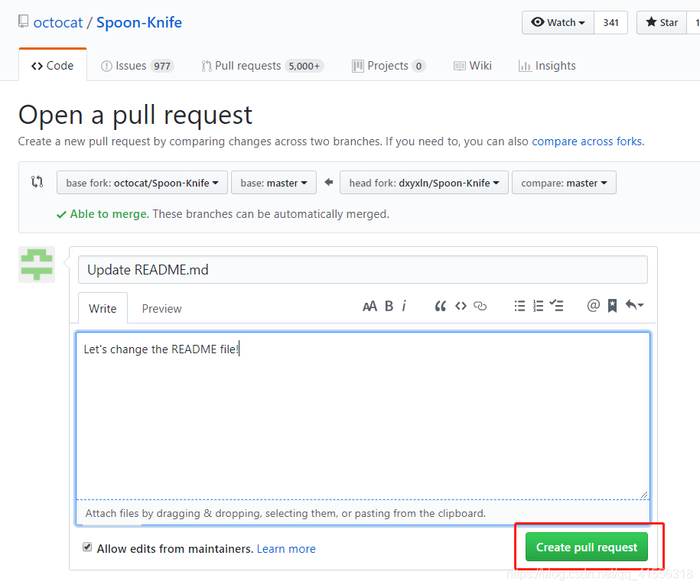
Task: Open the Issues tab
Action: (138, 66)
